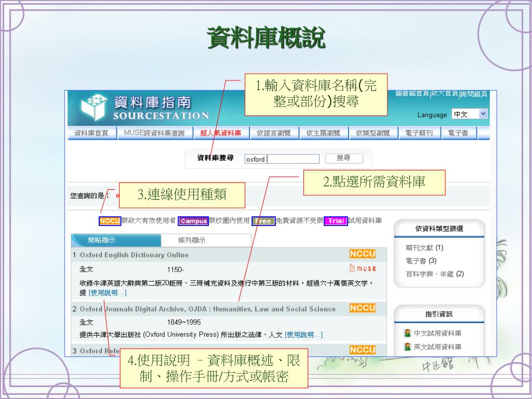532x399 pixels.
Task: Open 使用說明 link for Oxford English Dictionary
Action: click(108, 293)
